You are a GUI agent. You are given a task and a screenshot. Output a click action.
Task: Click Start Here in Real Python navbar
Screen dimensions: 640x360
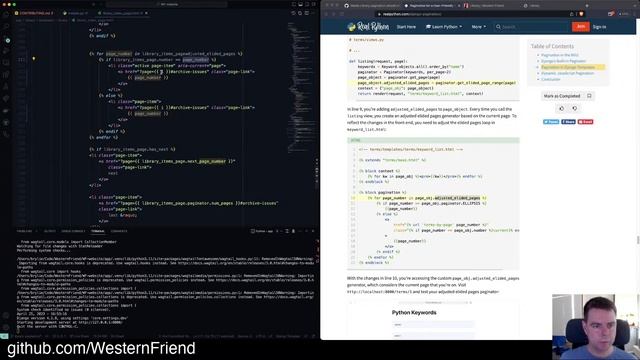tap(406, 27)
